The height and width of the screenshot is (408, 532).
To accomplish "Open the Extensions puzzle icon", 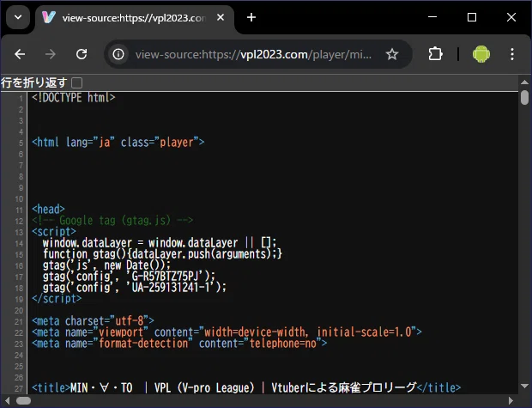I will point(435,54).
